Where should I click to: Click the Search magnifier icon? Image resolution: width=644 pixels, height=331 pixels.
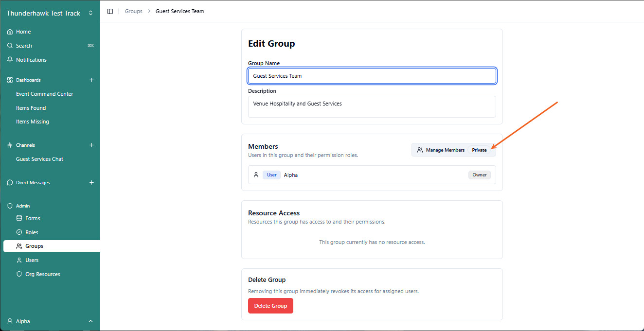10,46
